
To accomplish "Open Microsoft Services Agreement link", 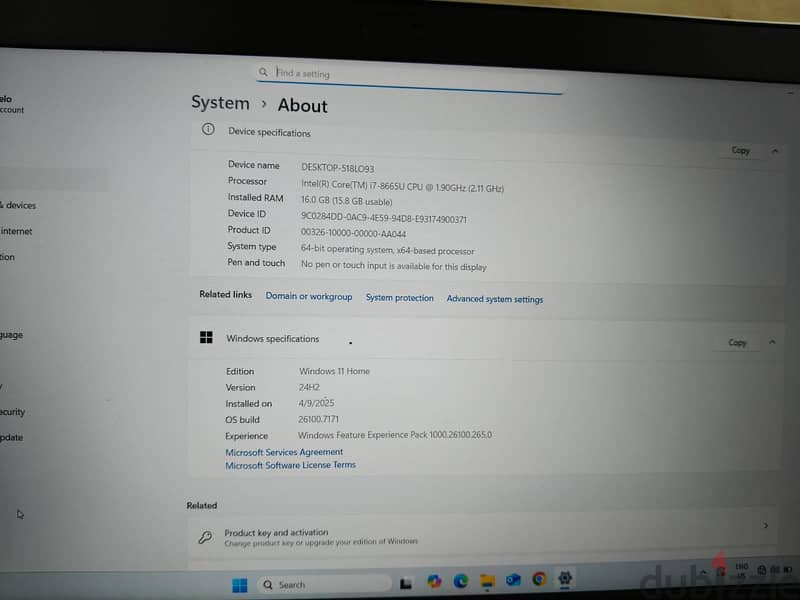I will click(284, 452).
